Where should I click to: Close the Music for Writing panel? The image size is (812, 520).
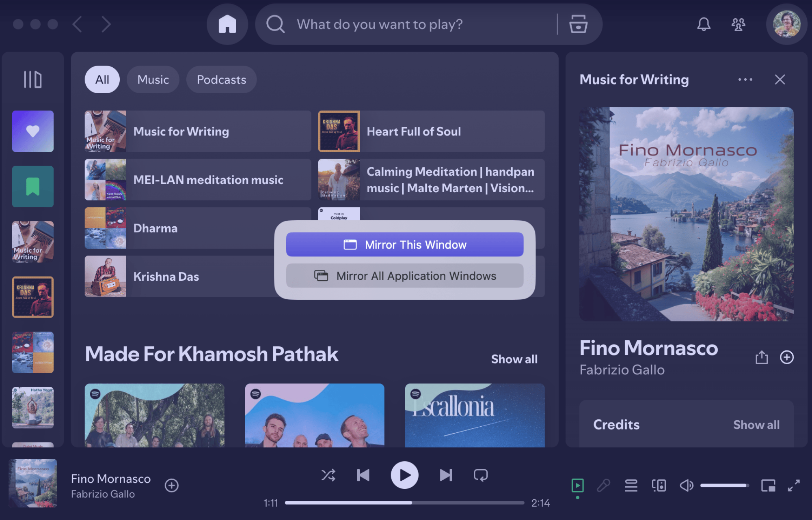pos(780,80)
